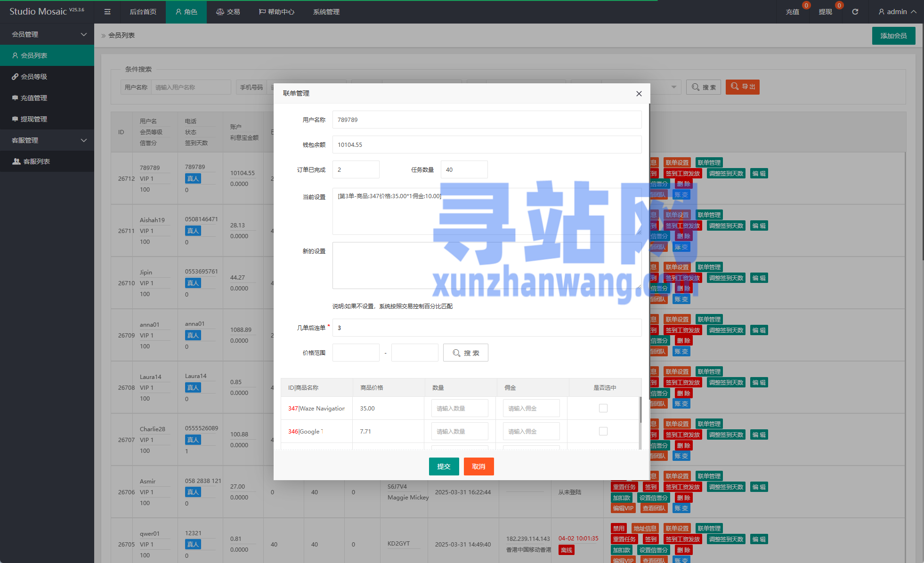The height and width of the screenshot is (563, 924).
Task: Click 签到工资发放 for user anna01
Action: (683, 330)
